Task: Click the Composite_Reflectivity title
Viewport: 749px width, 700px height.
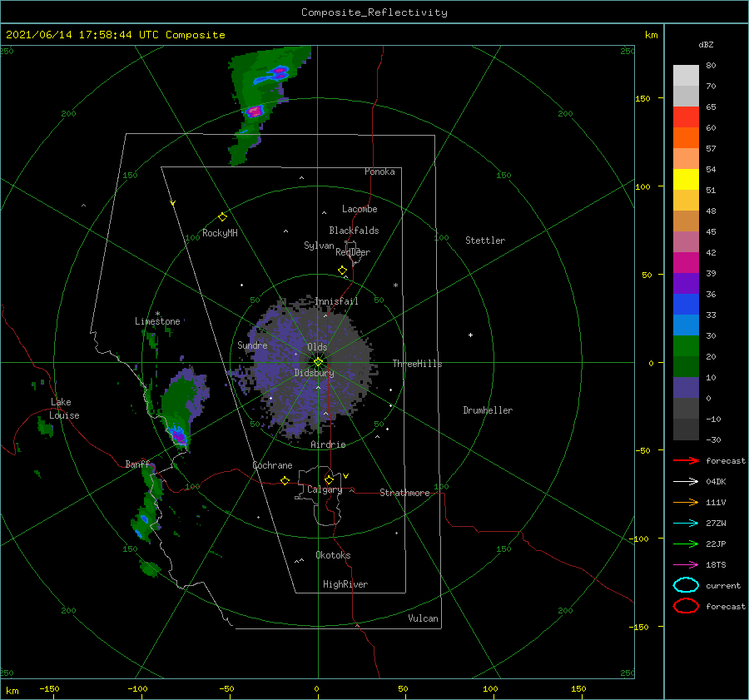Action: [x=374, y=12]
